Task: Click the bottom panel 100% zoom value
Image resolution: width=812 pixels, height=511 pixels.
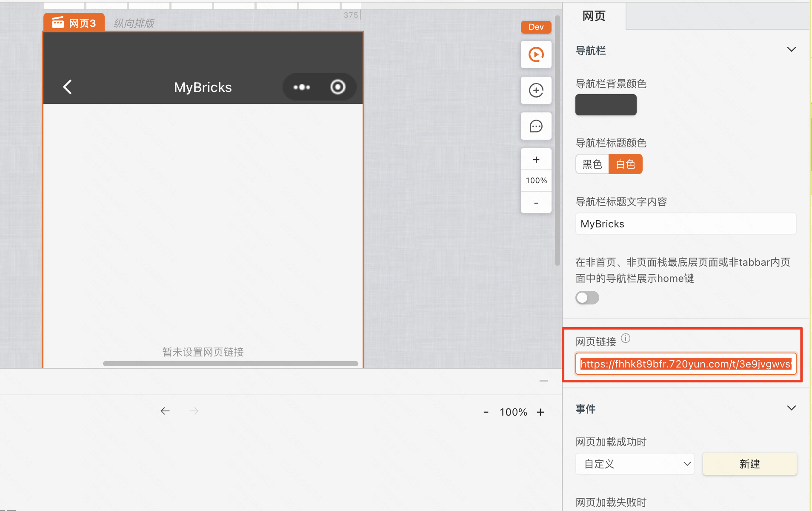Action: 513,412
